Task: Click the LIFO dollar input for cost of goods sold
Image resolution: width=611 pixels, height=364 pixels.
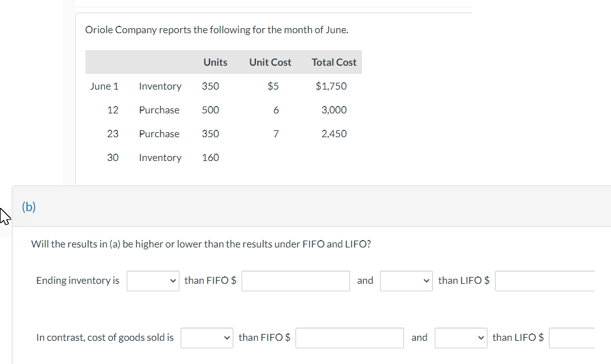Action: (x=580, y=338)
